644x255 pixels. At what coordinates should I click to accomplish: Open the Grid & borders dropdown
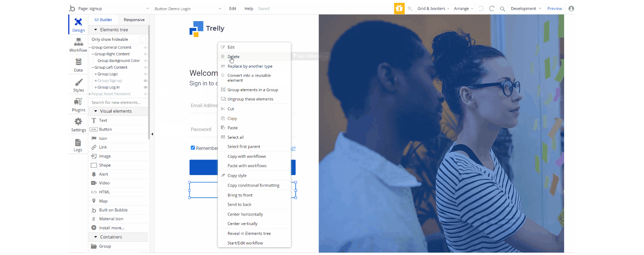433,8
